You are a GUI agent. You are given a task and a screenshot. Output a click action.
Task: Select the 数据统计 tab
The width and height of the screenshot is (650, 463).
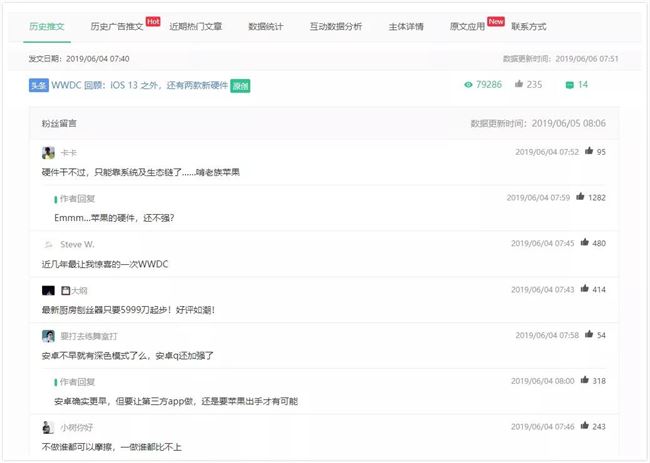pyautogui.click(x=265, y=26)
